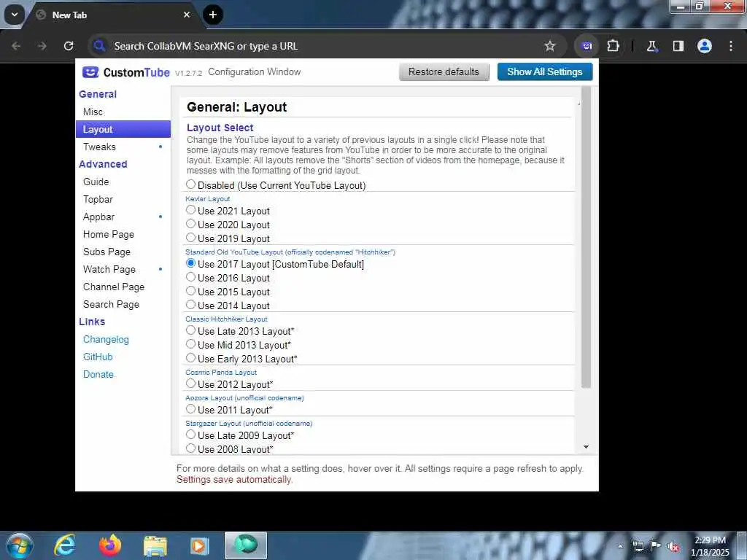Open the Watch Page settings section
The width and height of the screenshot is (747, 560).
point(123,270)
